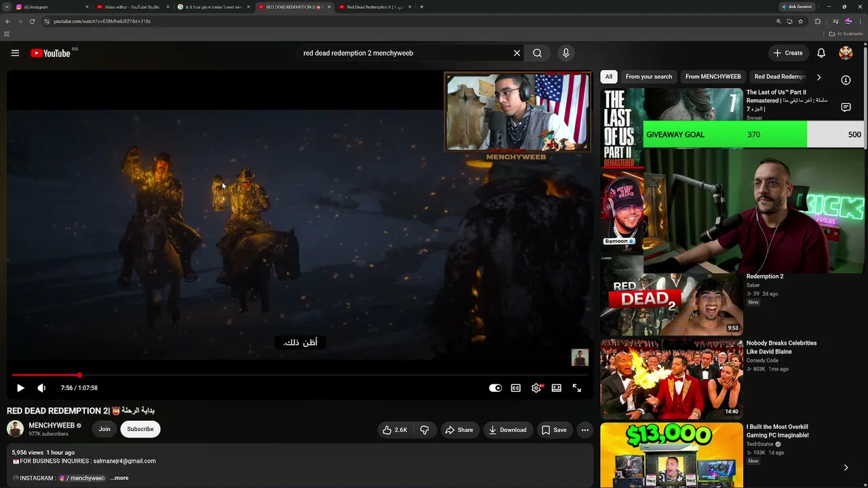This screenshot has height=488, width=868.
Task: Select the From your search chip
Action: pyautogui.click(x=649, y=77)
